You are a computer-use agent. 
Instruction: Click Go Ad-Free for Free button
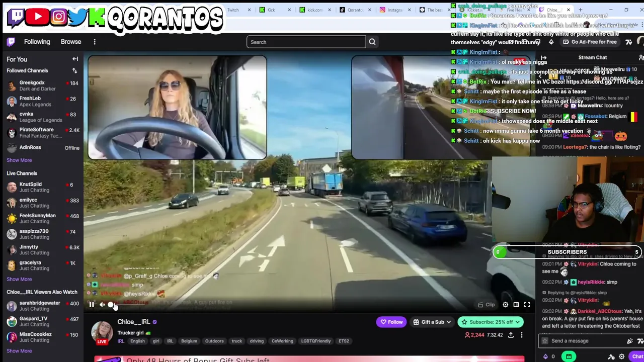pos(590,42)
